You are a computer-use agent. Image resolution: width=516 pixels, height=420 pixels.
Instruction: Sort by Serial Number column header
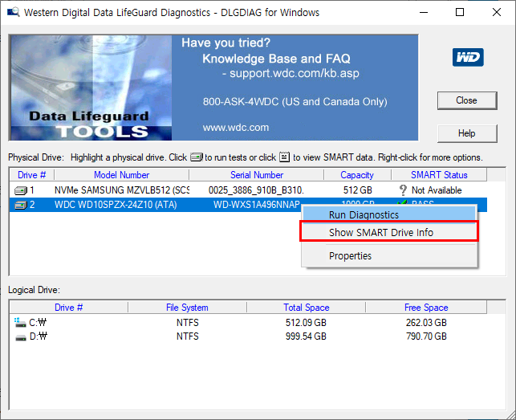[x=257, y=175]
